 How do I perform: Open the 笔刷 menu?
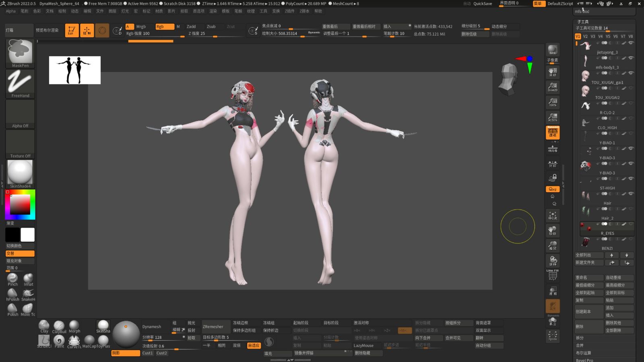[x=25, y=11]
